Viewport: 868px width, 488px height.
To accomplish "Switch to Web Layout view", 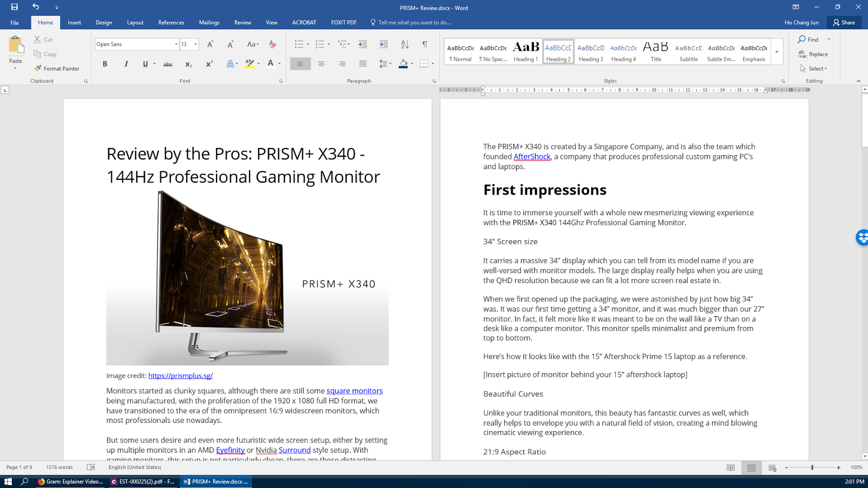I will pos(773,467).
